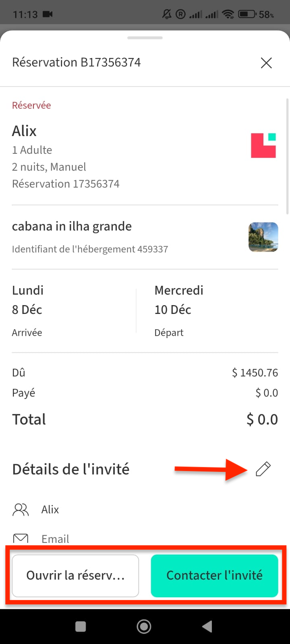
Task: Tap the Android recent apps square
Action: 81,626
